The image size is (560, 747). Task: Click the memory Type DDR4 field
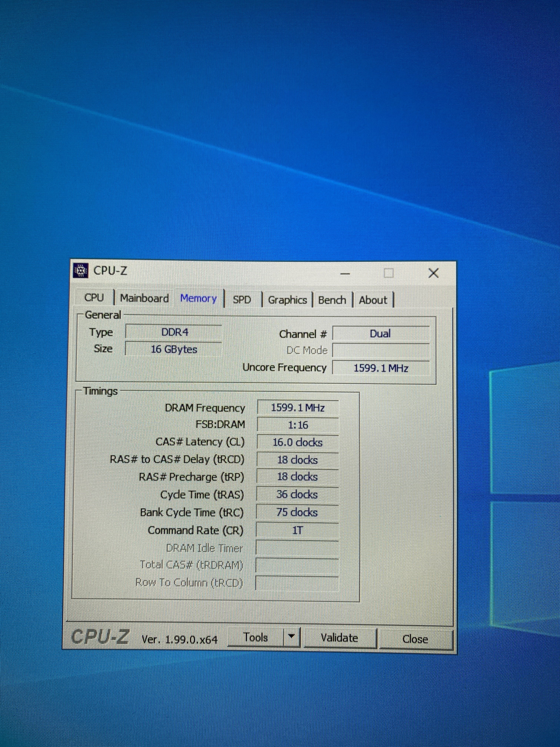(174, 332)
